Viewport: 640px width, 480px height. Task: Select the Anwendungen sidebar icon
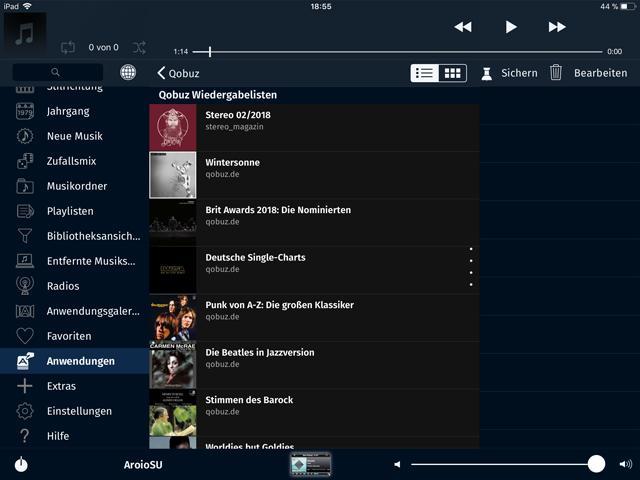pyautogui.click(x=25, y=361)
